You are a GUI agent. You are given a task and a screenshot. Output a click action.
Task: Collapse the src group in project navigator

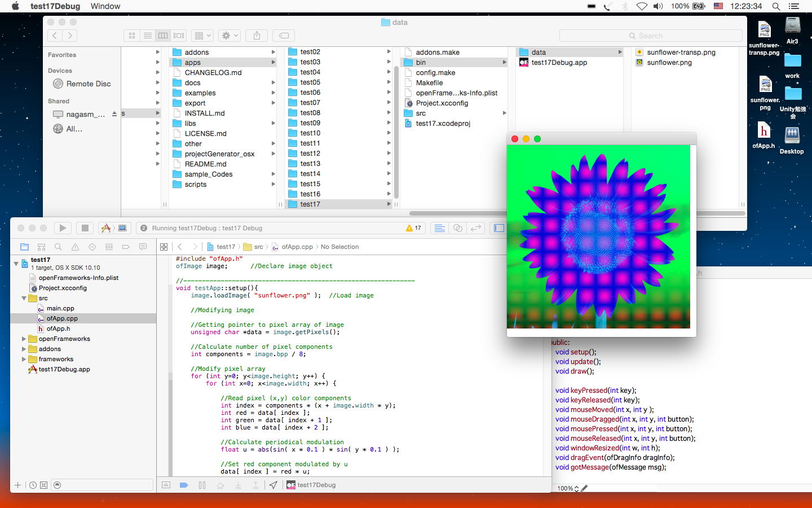coord(24,299)
